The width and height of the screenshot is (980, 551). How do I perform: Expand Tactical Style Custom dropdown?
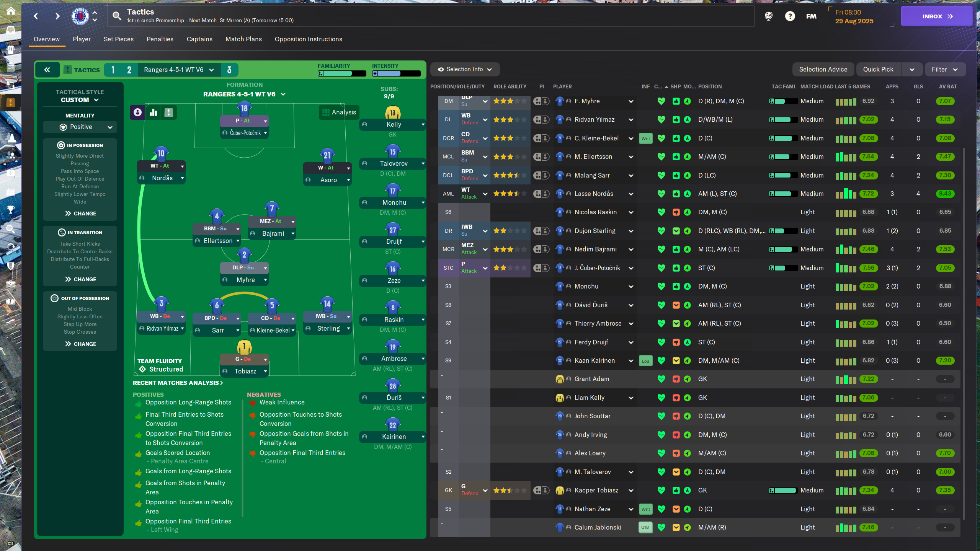pos(80,100)
